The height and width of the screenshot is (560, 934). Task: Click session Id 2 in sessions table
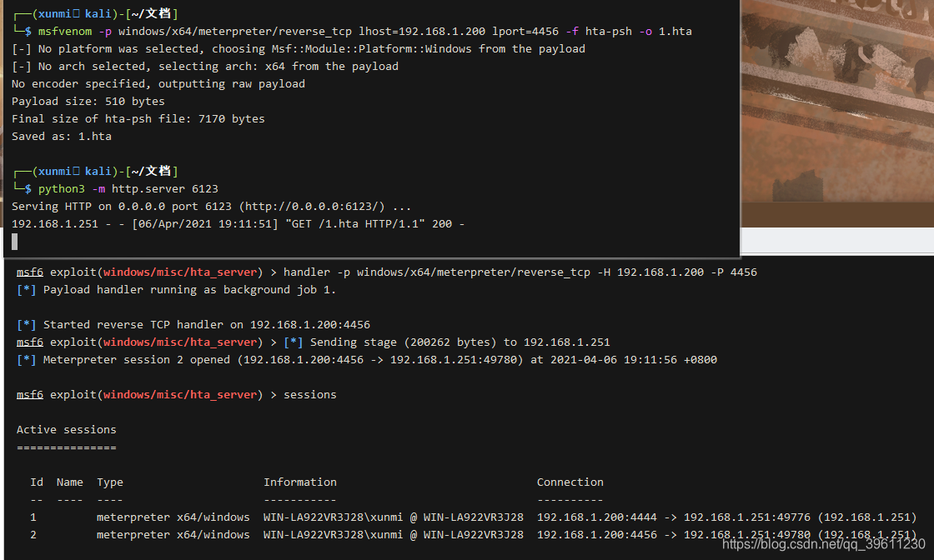click(33, 535)
